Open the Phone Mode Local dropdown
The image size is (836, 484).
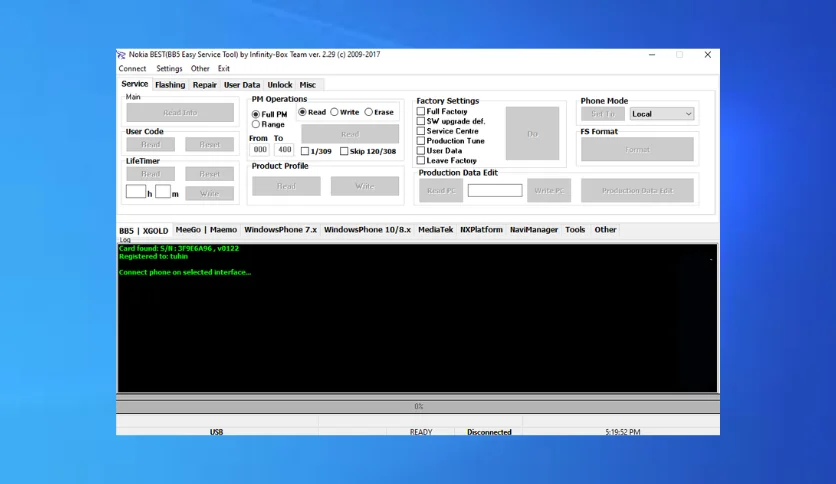pyautogui.click(x=662, y=114)
